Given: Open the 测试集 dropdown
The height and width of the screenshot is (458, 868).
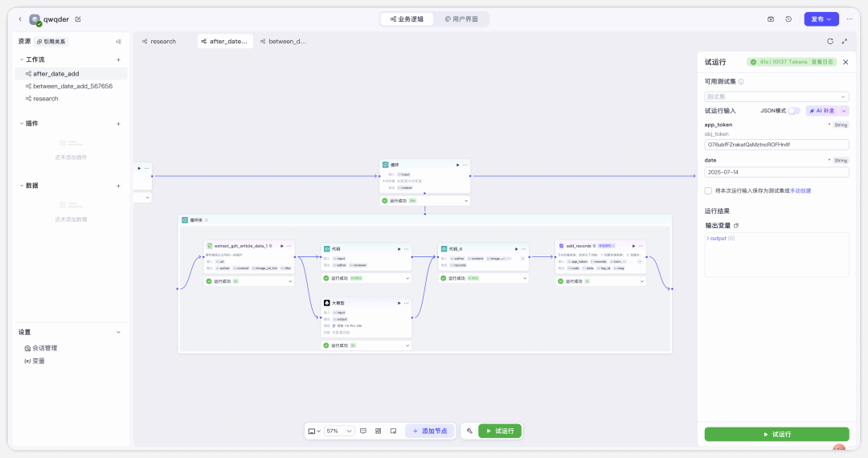Looking at the screenshot, I should (776, 96).
